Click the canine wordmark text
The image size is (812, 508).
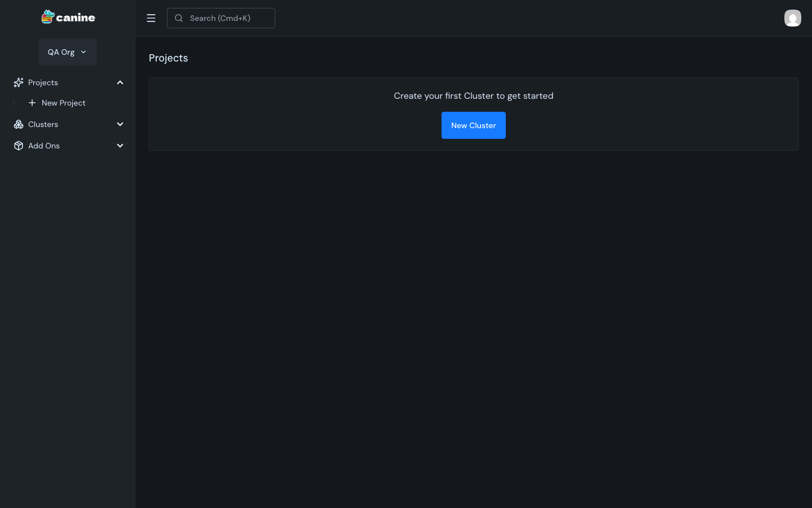coord(76,17)
